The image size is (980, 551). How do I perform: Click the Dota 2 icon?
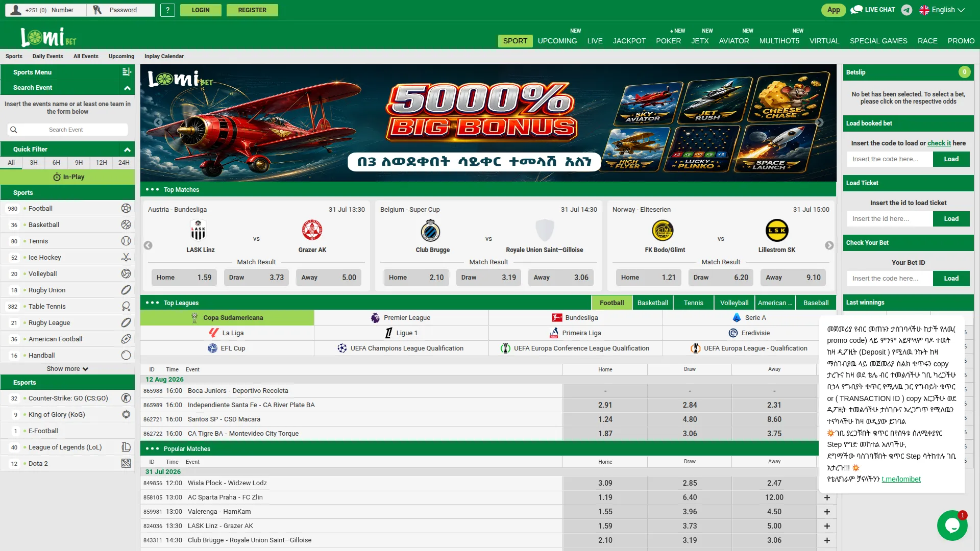point(126,463)
